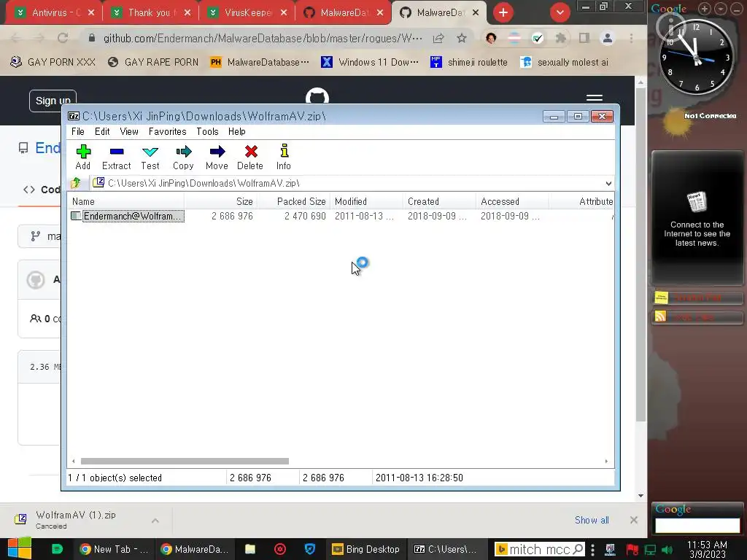Click the analog clock gadget
The height and width of the screenshot is (560, 747).
pos(697,56)
